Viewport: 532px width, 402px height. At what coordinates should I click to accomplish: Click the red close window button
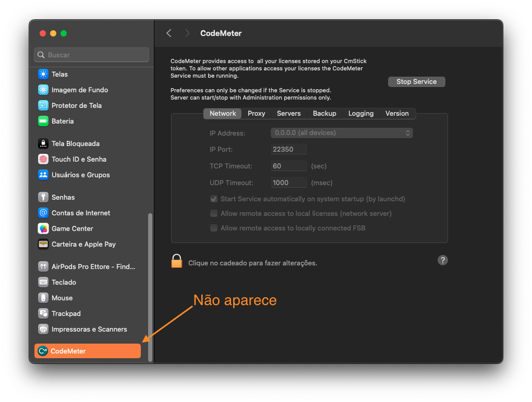tap(43, 33)
